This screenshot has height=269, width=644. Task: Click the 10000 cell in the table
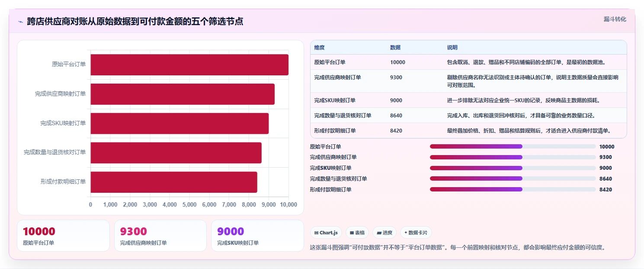pyautogui.click(x=397, y=62)
